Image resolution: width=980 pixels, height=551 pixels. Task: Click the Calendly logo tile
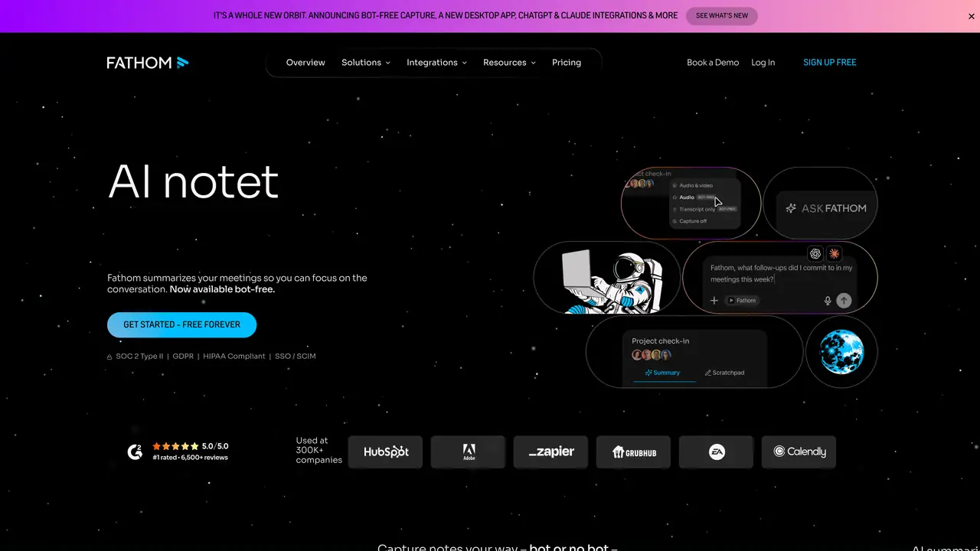(x=799, y=452)
